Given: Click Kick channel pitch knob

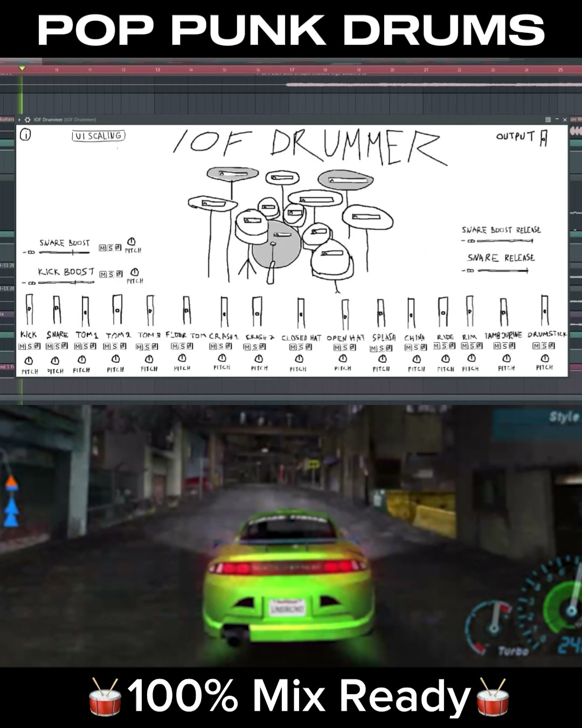Looking at the screenshot, I should [29, 361].
